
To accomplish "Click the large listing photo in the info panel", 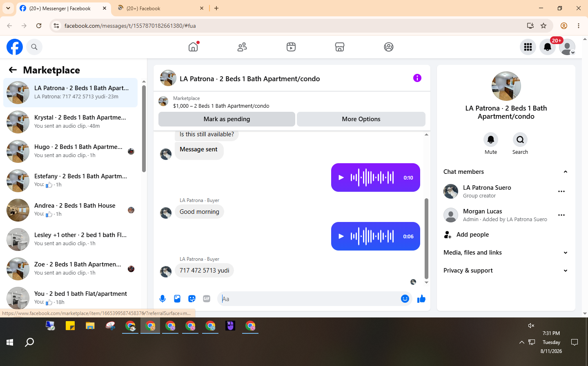I will tap(506, 86).
